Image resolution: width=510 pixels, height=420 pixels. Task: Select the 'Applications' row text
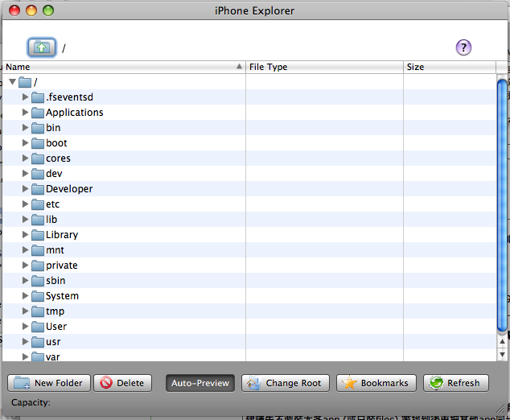tap(75, 113)
